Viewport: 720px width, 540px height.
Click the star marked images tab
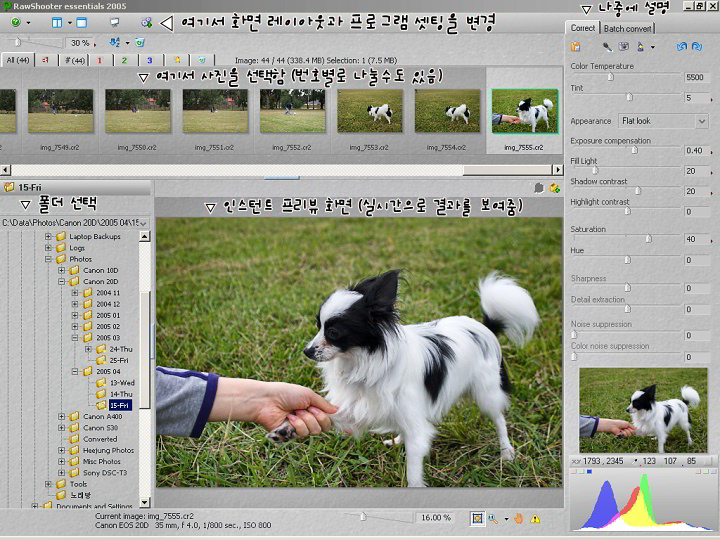(177, 60)
